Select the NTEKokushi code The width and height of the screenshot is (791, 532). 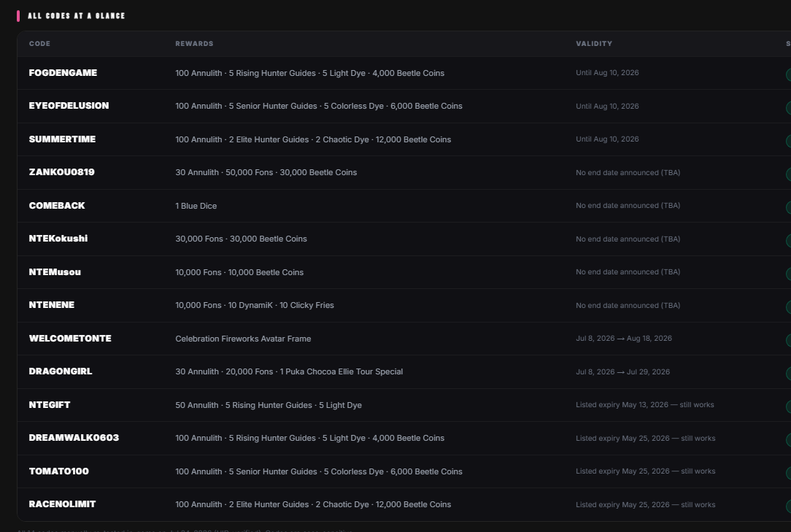click(58, 238)
